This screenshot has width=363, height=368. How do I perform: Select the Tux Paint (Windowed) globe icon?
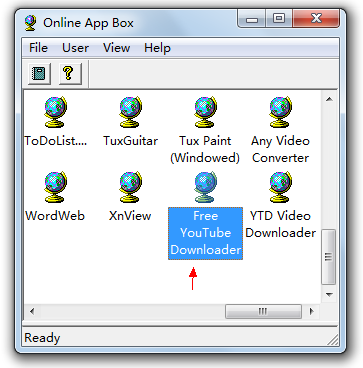pyautogui.click(x=205, y=112)
